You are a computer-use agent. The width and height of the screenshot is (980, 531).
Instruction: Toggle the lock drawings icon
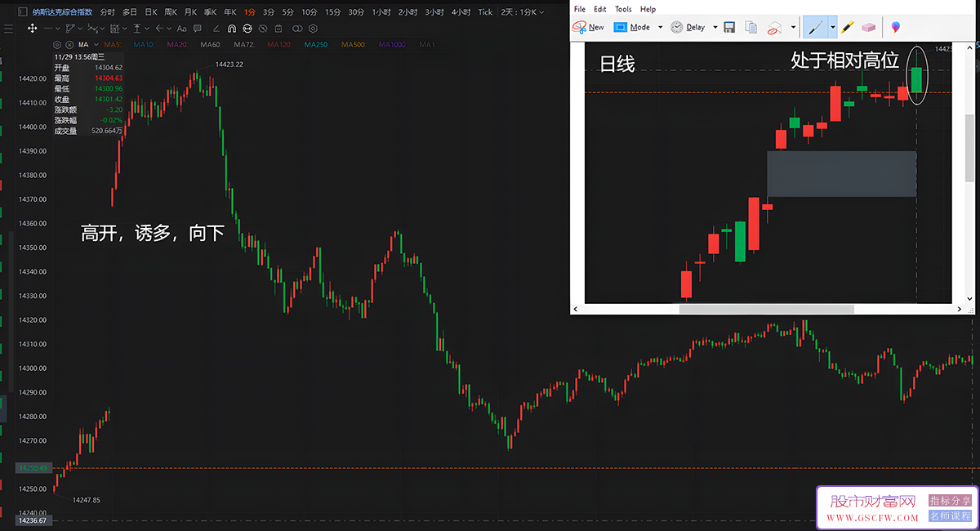click(247, 28)
